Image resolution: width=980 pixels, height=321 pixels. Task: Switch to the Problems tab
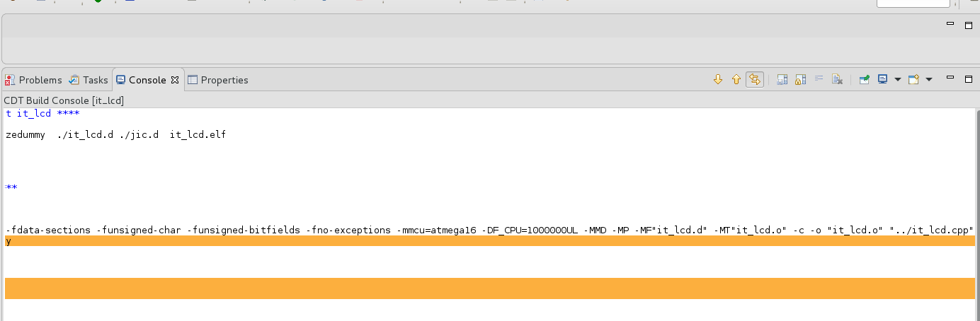(34, 80)
